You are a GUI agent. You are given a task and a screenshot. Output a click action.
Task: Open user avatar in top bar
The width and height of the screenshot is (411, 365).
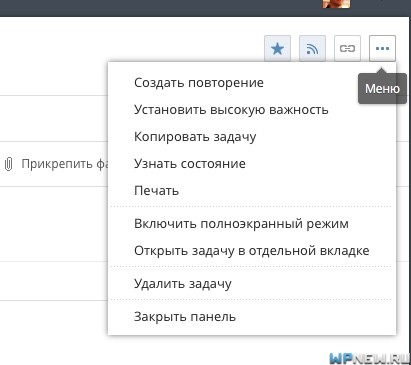click(336, 3)
